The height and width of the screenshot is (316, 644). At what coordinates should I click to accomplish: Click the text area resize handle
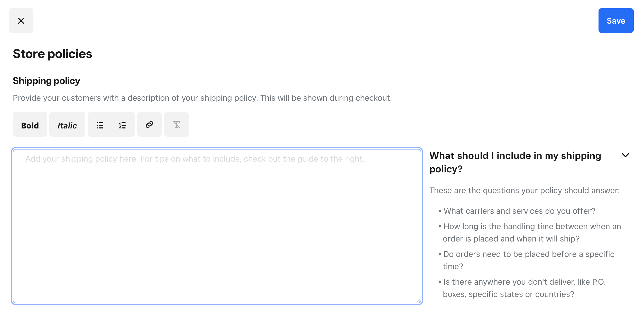pyautogui.click(x=418, y=300)
